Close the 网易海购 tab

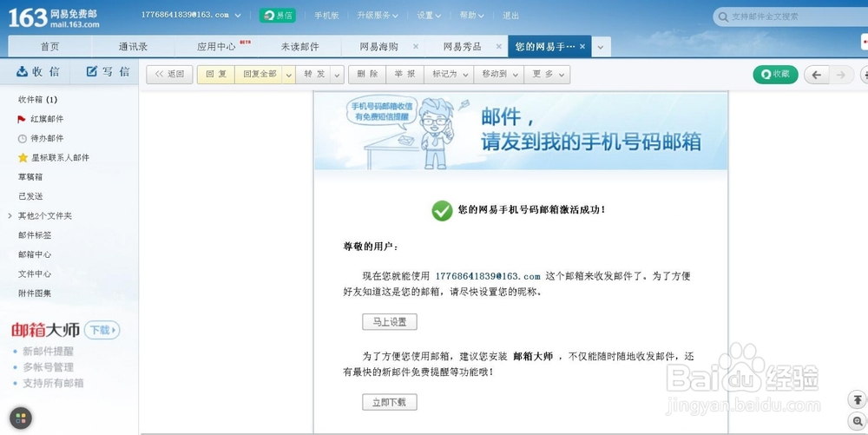pyautogui.click(x=416, y=47)
